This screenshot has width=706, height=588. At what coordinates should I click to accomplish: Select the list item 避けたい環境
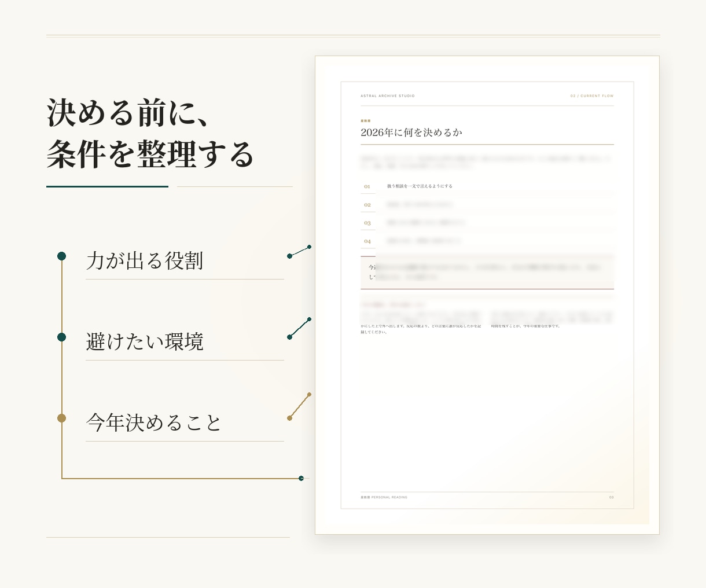[145, 341]
